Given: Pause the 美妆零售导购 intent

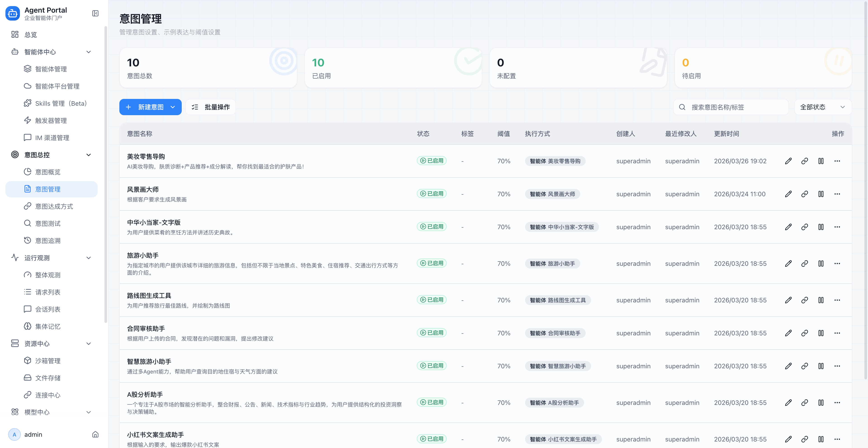Looking at the screenshot, I should [821, 161].
